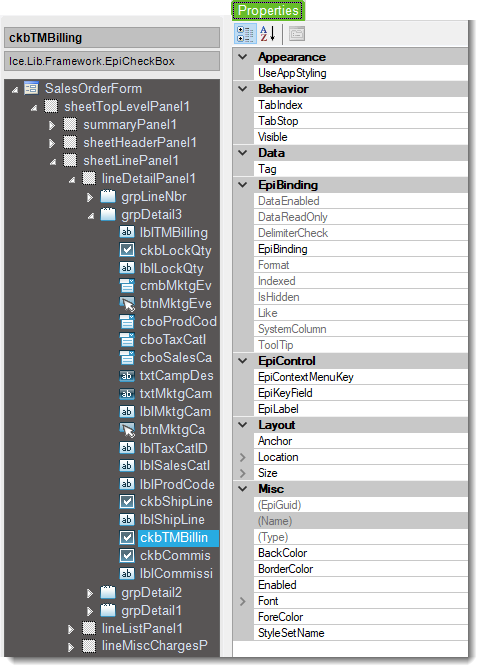Screen dimensions: 483x672
Task: Select the Tag property row
Action: pos(360,169)
